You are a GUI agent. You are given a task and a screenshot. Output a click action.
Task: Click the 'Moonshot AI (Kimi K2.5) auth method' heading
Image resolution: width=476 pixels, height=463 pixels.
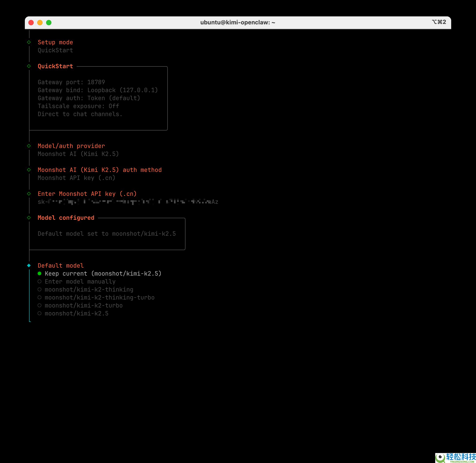(100, 170)
